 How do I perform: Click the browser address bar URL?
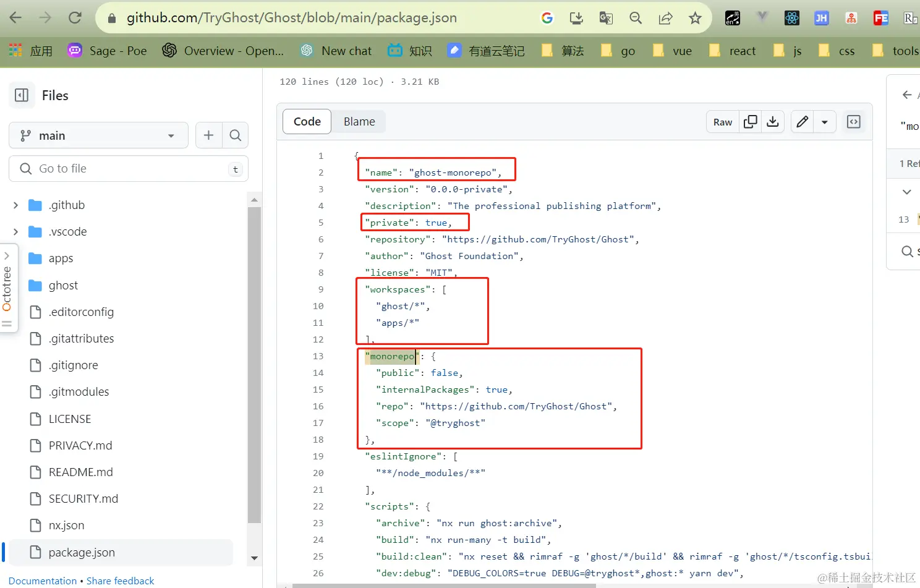point(292,18)
